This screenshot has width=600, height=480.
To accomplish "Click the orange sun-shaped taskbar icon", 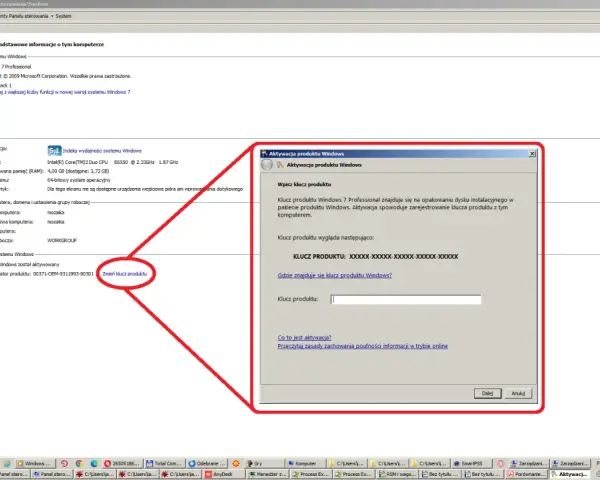I will click(x=236, y=464).
